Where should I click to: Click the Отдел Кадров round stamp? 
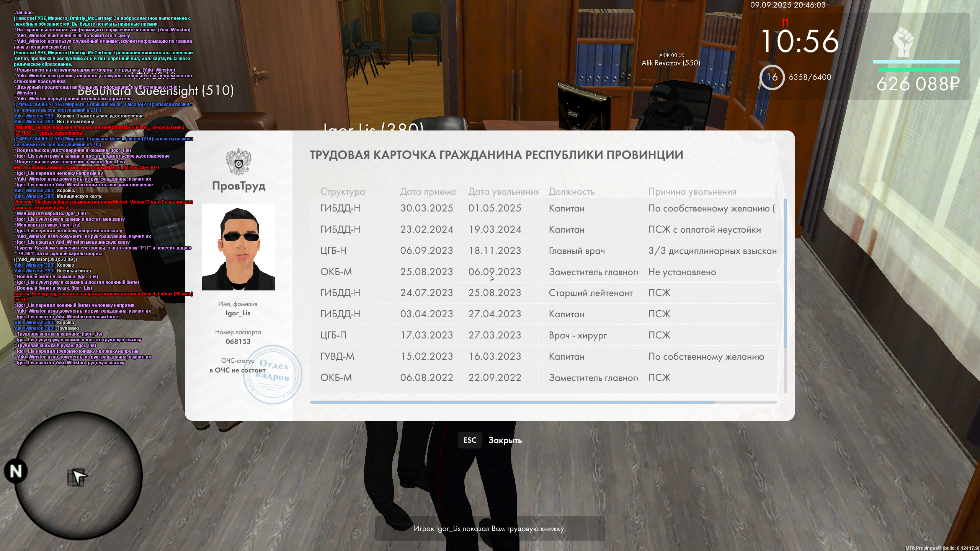(273, 374)
